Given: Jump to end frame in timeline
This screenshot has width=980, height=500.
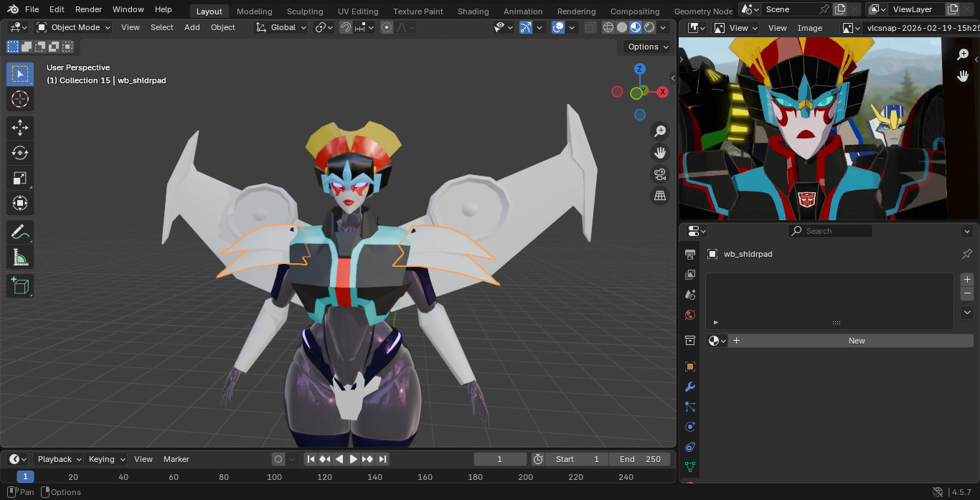Looking at the screenshot, I should (382, 459).
